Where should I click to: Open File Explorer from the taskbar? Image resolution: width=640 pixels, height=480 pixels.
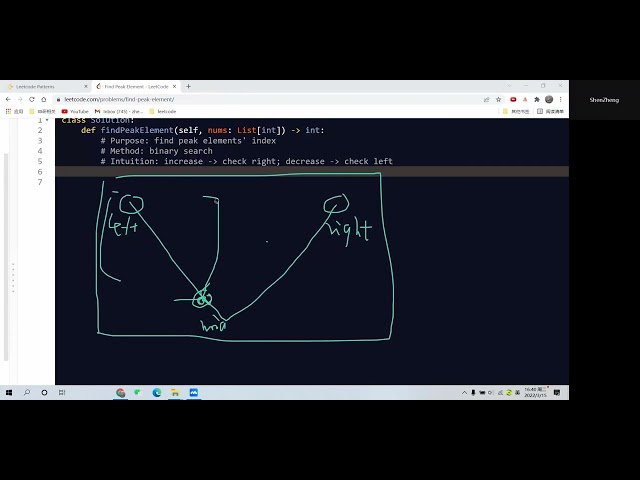175,393
